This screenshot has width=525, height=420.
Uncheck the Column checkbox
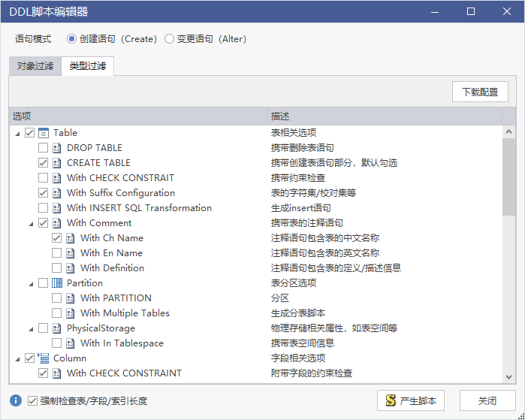[30, 358]
